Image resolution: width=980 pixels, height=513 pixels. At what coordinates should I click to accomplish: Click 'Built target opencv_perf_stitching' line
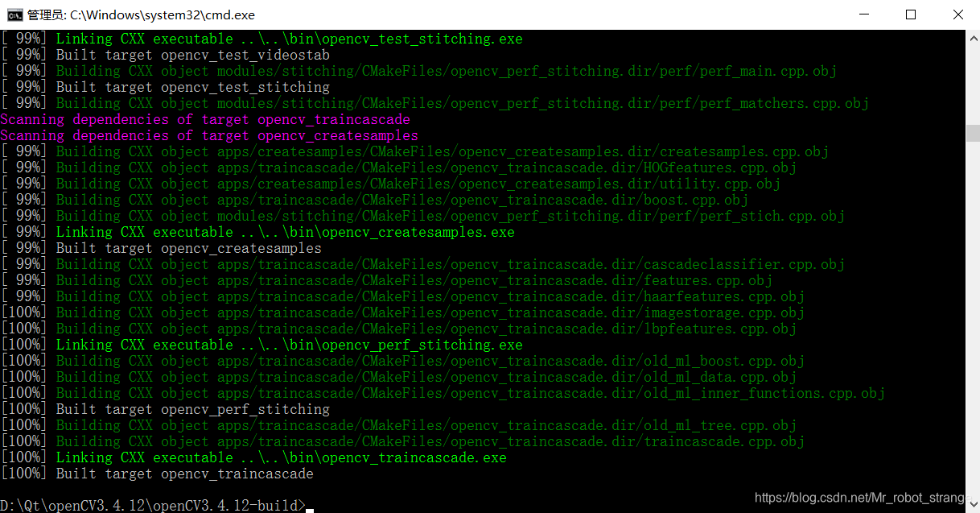point(165,409)
